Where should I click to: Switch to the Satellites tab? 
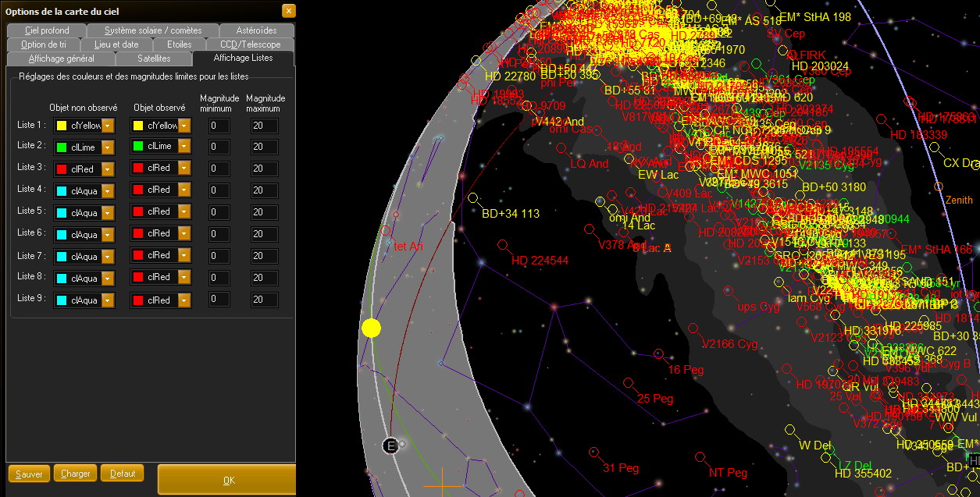(154, 59)
